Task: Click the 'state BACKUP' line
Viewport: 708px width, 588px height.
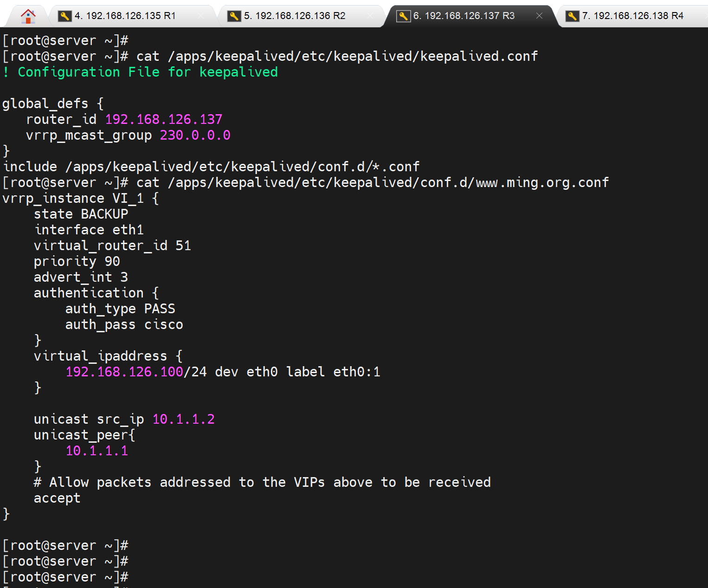Action: click(81, 214)
